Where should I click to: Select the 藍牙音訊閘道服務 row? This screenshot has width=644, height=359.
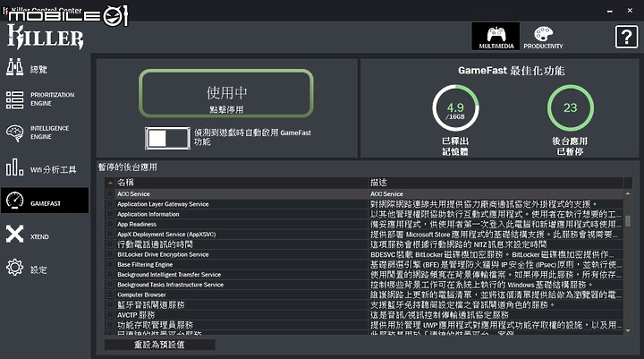pyautogui.click(x=364, y=304)
